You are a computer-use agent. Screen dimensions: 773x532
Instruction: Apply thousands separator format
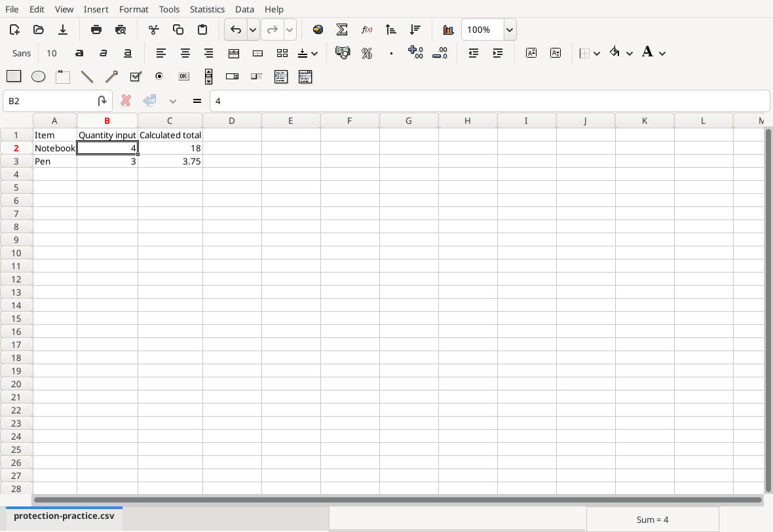click(391, 53)
